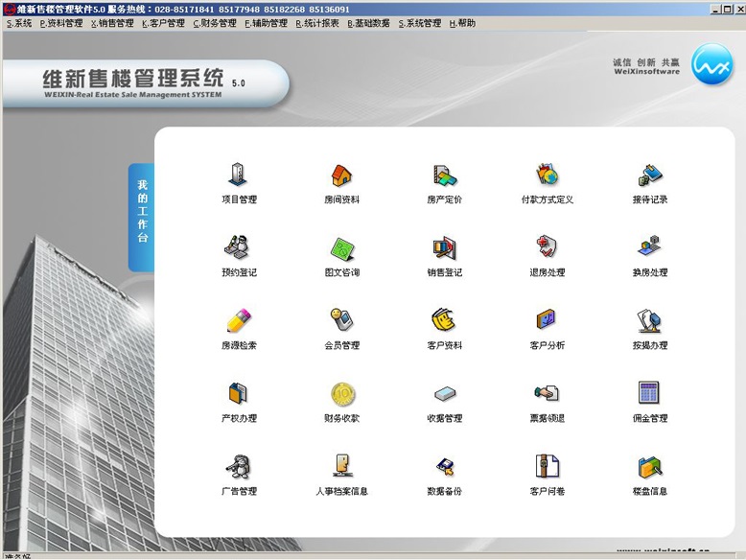Open the 帮助 help menu
Viewport: 746px width, 560px height.
click(462, 23)
